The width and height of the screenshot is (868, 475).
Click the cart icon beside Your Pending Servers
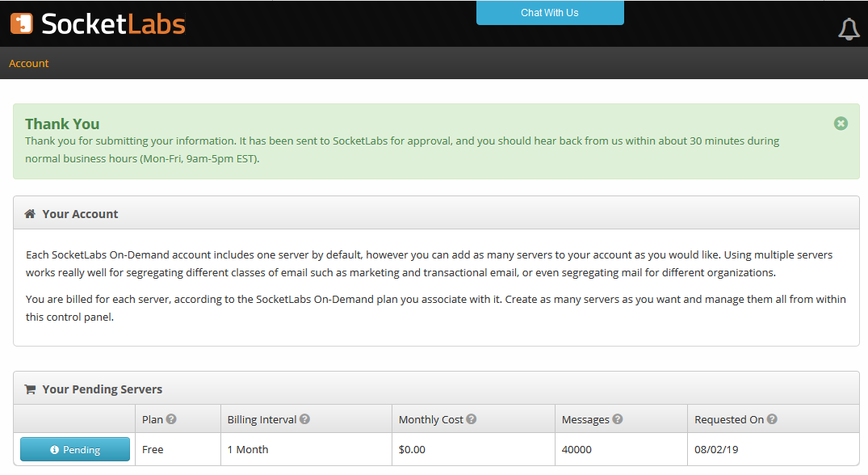pos(30,389)
